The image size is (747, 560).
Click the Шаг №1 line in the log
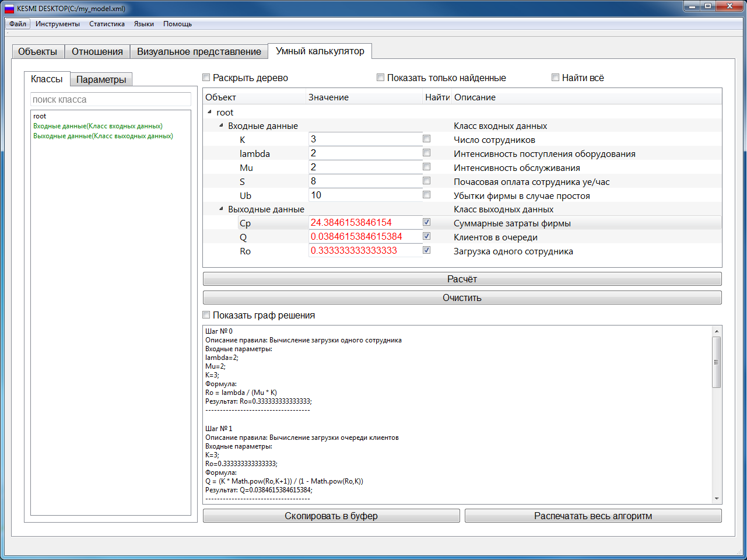[x=219, y=428]
